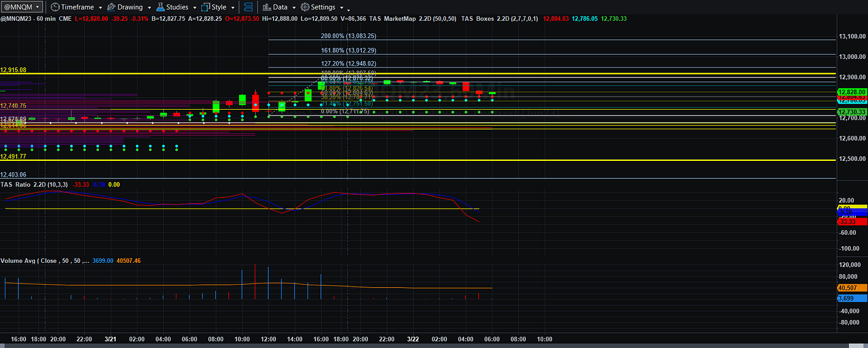868x348 pixels.
Task: Click the blue linked-charts icon in toolbar
Action: [249, 7]
